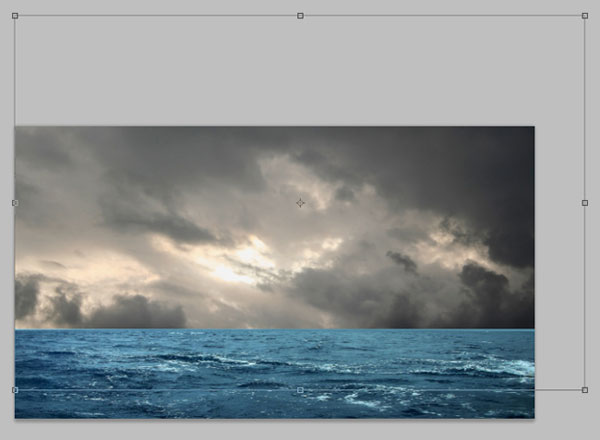The image size is (600, 440).
Task: Click the transform center reference point crosshair
Action: pyautogui.click(x=300, y=203)
